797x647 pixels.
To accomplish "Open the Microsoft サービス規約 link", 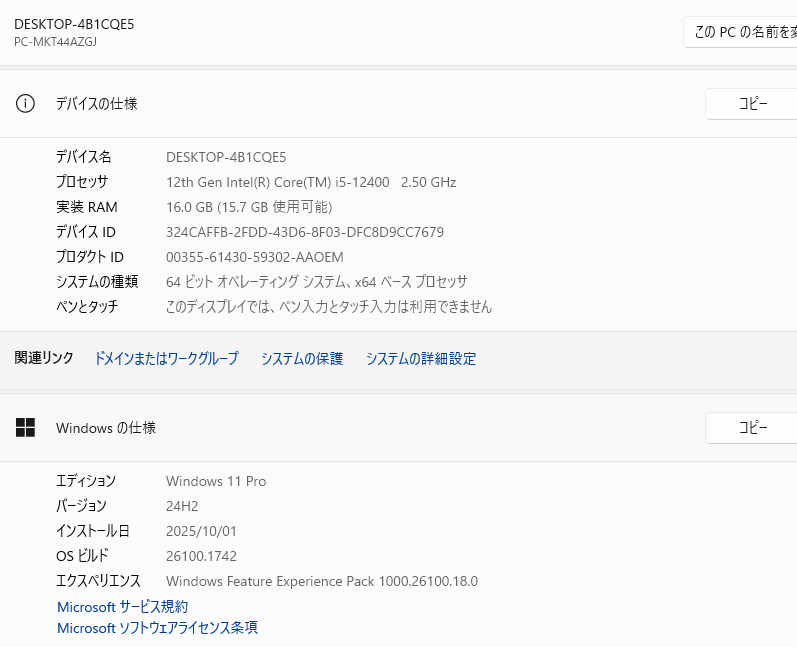I will pos(122,607).
